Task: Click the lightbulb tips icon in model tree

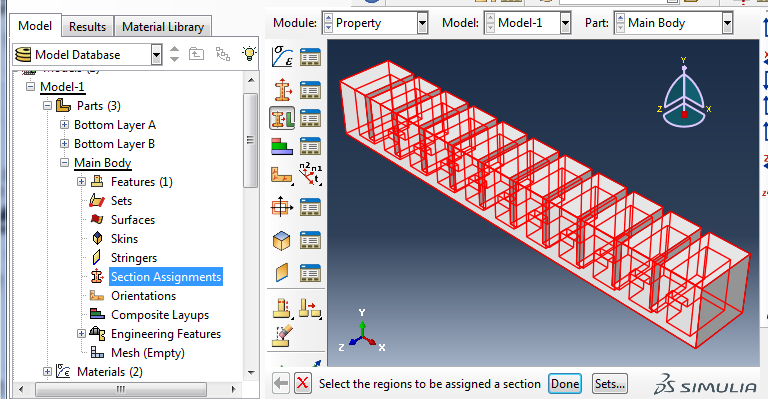Action: click(249, 54)
